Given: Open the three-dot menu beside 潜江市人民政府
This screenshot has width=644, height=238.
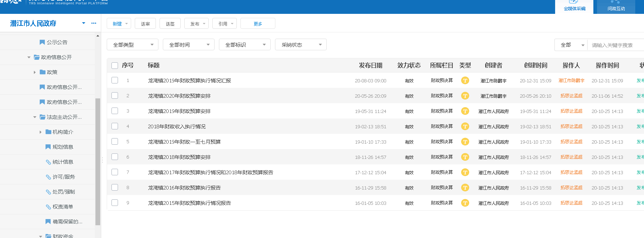Looking at the screenshot, I should (x=94, y=23).
